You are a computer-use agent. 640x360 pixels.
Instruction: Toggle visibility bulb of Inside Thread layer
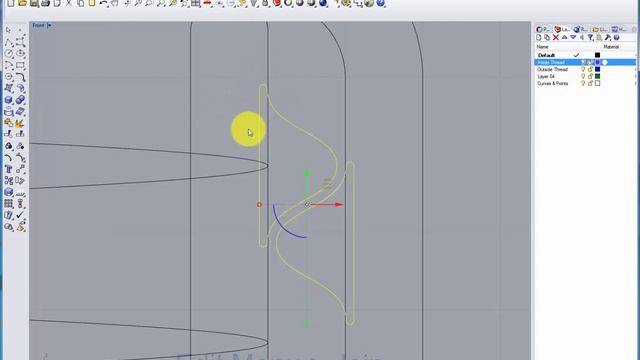coord(583,62)
